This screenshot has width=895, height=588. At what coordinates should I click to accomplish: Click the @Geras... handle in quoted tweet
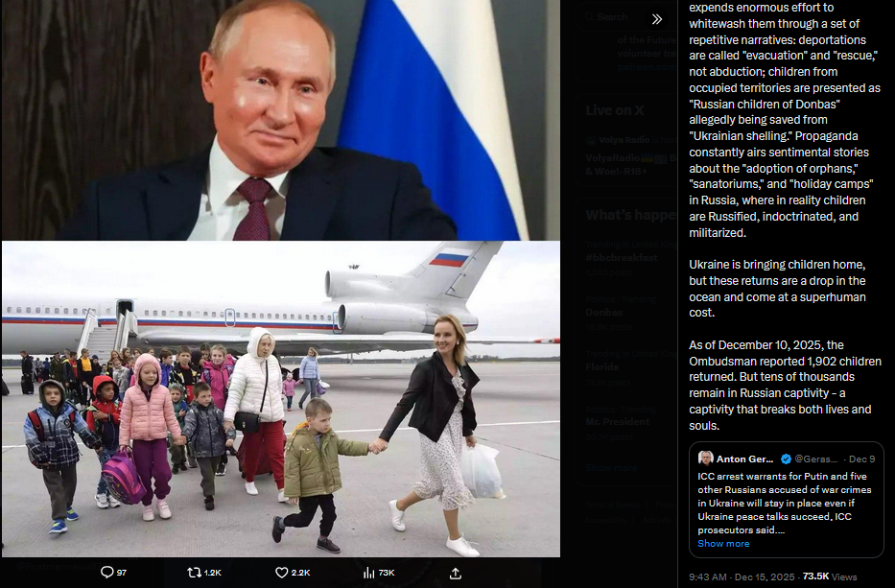click(816, 459)
